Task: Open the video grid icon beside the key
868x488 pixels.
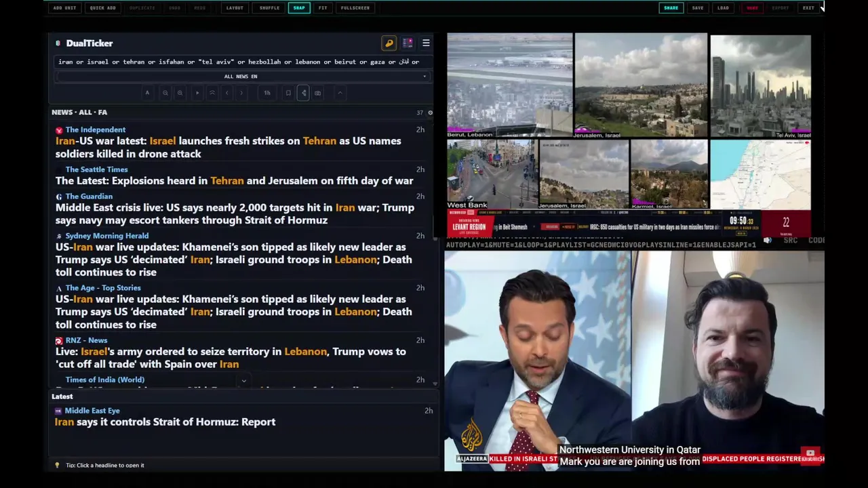Action: (x=408, y=43)
